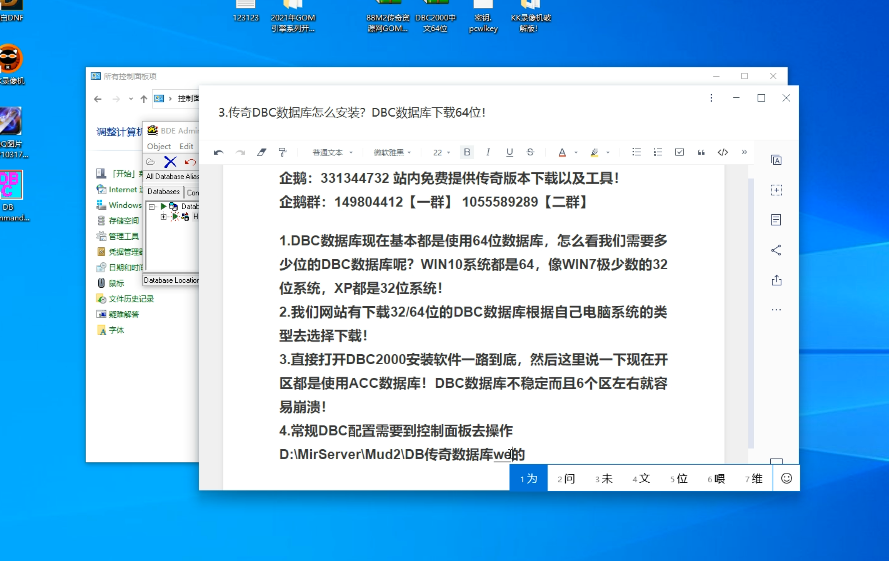Select IME candidate 2 问
This screenshot has height=561, width=889.
[566, 479]
